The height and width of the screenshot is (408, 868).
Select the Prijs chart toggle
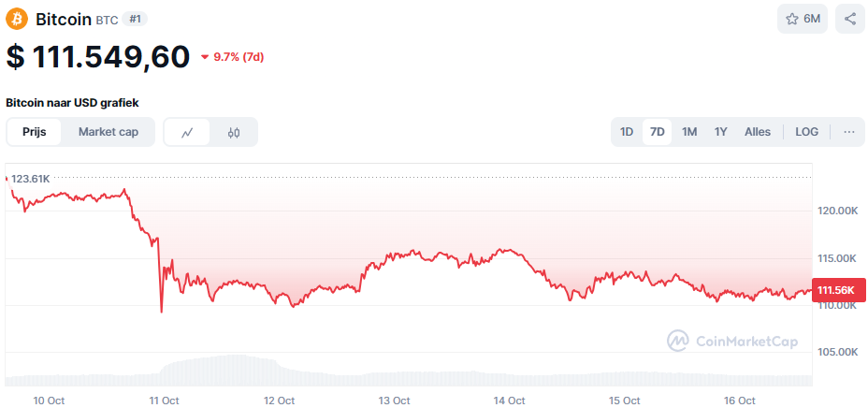(35, 132)
